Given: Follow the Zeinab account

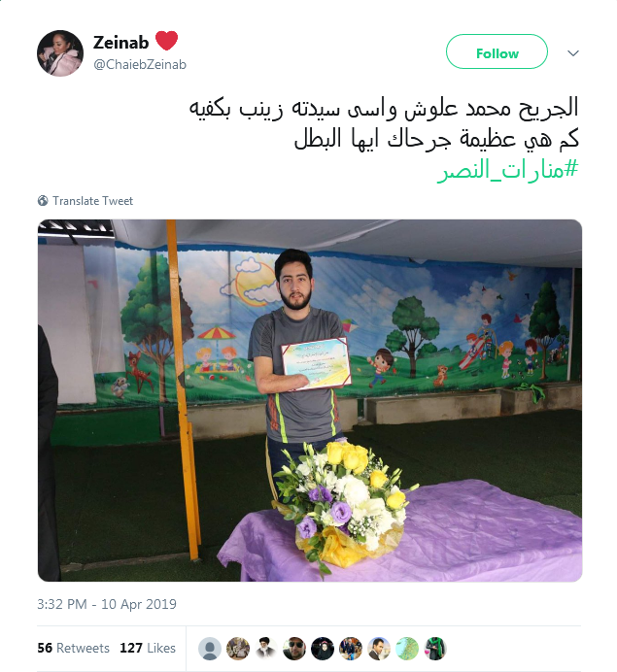Looking at the screenshot, I should click(x=497, y=51).
